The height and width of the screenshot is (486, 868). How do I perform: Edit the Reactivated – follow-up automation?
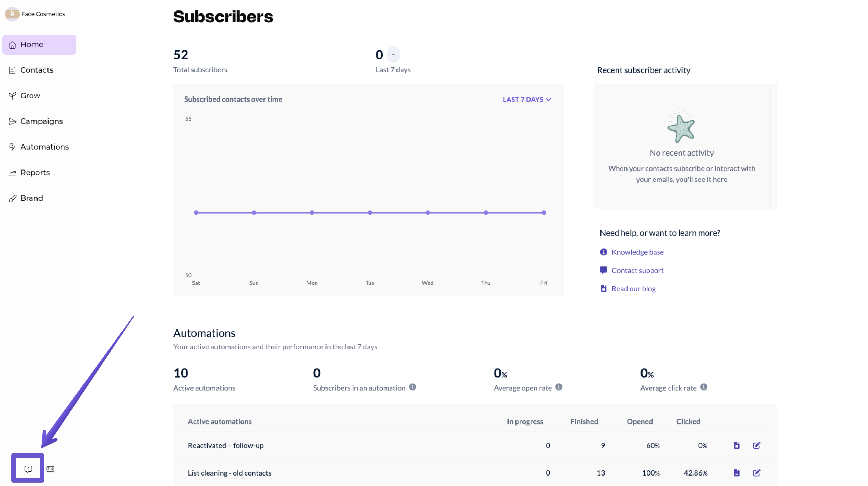pos(757,445)
